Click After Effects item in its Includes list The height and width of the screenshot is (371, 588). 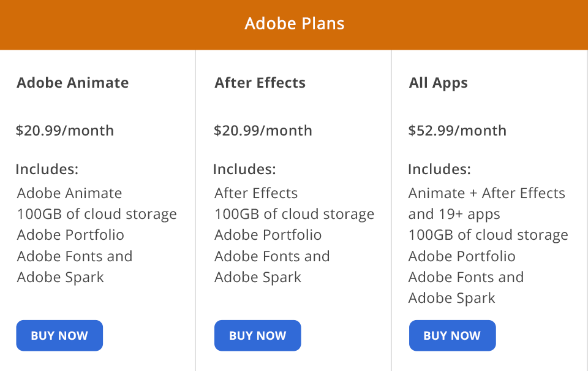(x=255, y=193)
